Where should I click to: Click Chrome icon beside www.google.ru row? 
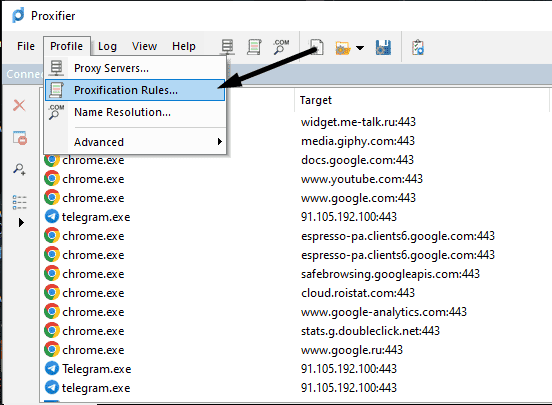click(x=52, y=350)
